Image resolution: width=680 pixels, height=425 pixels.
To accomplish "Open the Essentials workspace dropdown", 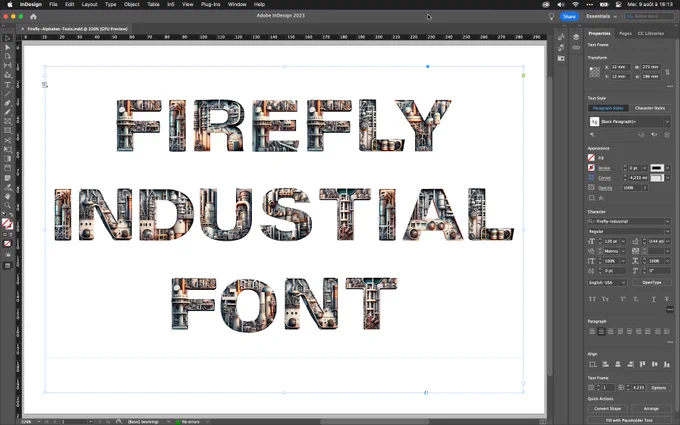I will tap(602, 16).
